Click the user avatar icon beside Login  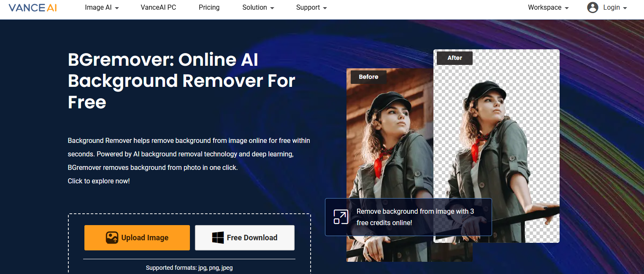593,8
